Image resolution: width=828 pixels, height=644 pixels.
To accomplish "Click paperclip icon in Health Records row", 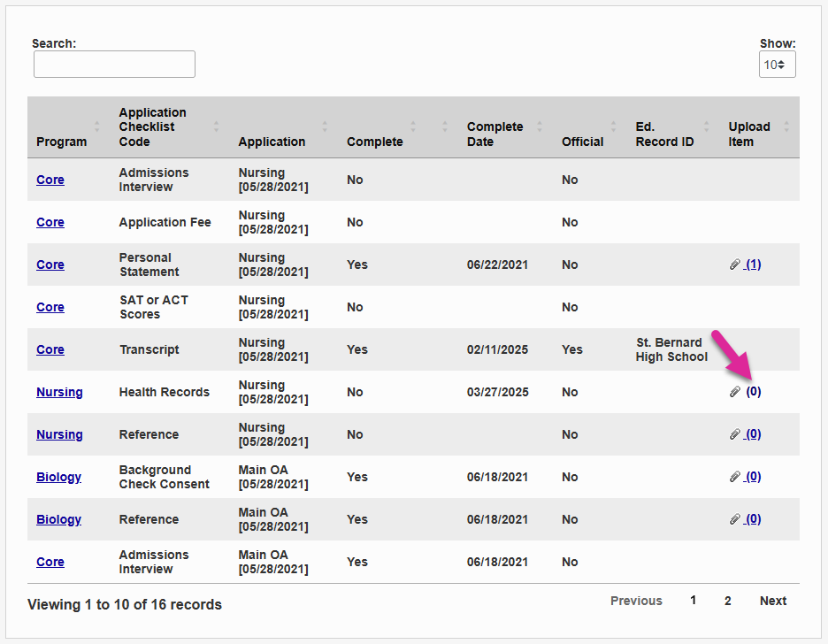I will [x=734, y=392].
